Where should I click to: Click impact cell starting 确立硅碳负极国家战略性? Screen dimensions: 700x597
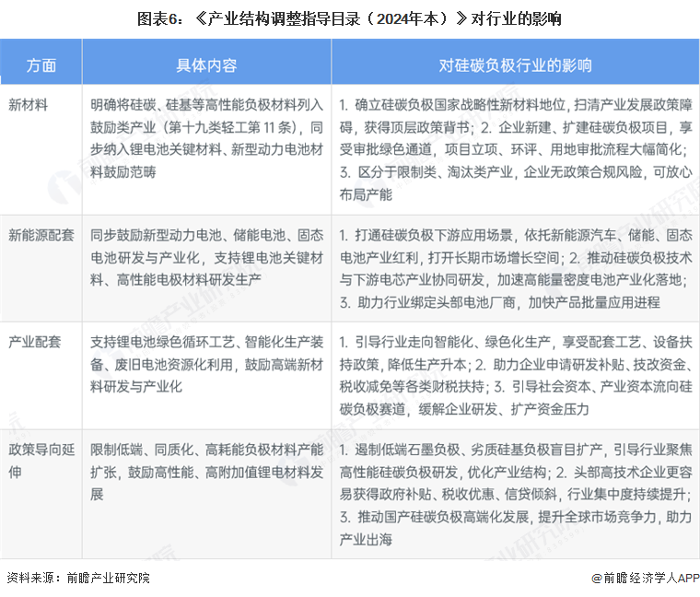coord(516,149)
